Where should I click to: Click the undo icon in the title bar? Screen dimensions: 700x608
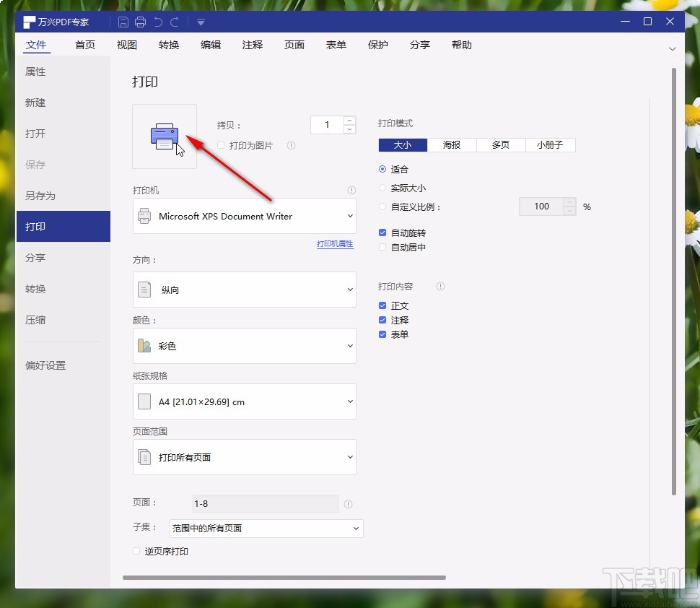coord(158,22)
